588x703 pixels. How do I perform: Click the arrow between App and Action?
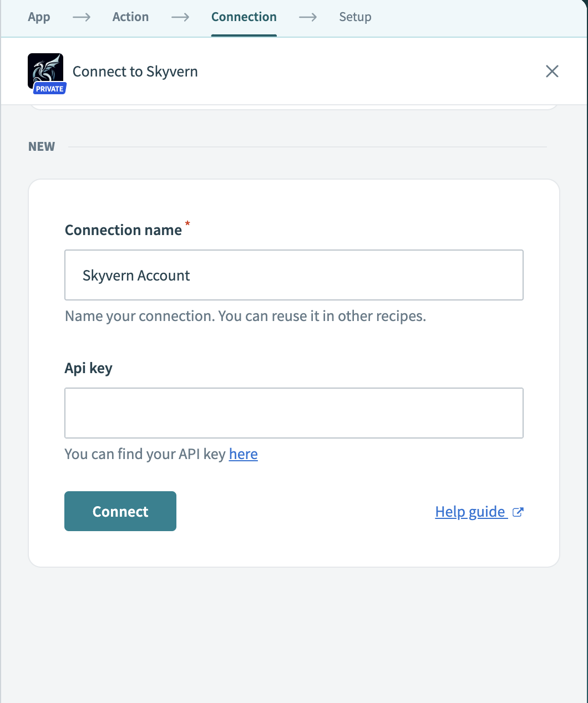coord(81,17)
